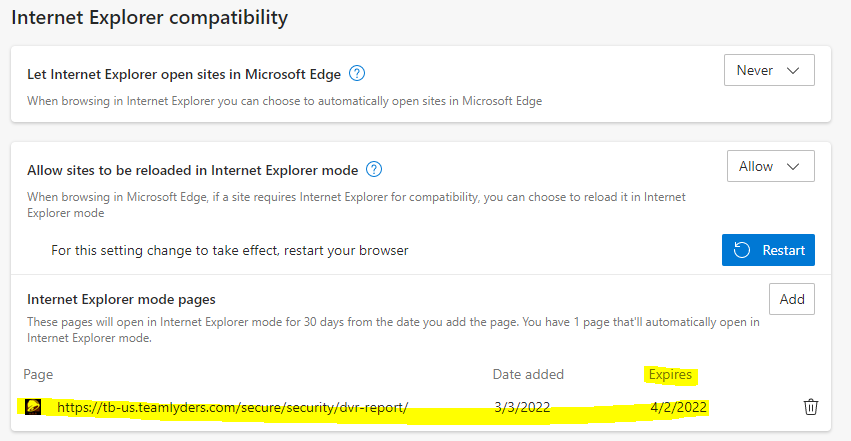
Task: Click 'Allow sites to be reloaded in Internet Explorer mode' label
Action: point(193,170)
